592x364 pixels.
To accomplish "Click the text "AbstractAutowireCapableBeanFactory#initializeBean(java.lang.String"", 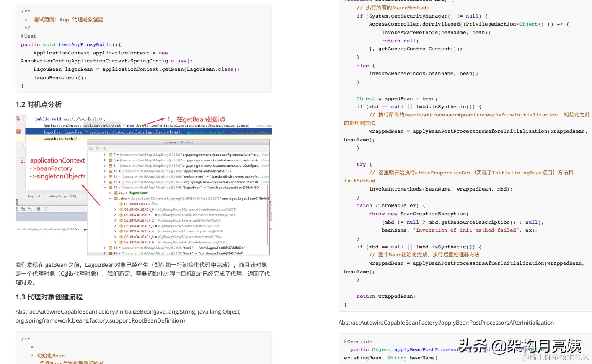I will pyautogui.click(x=106, y=312).
